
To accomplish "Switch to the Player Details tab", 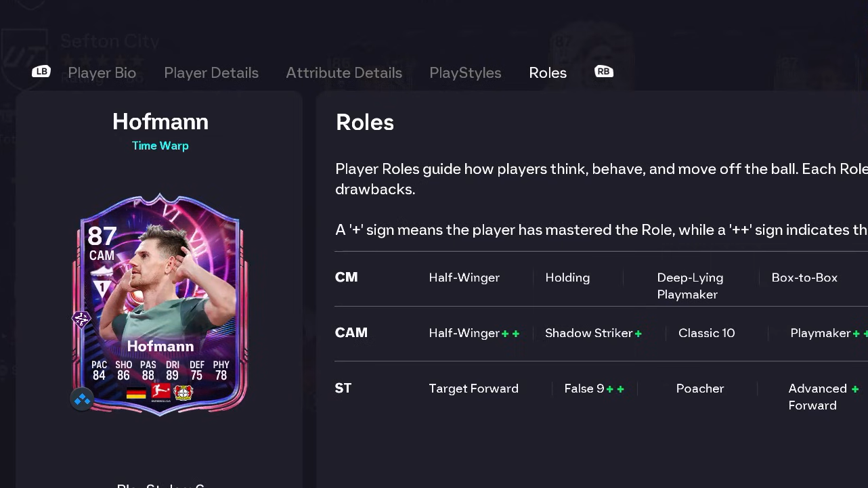I will [x=211, y=73].
